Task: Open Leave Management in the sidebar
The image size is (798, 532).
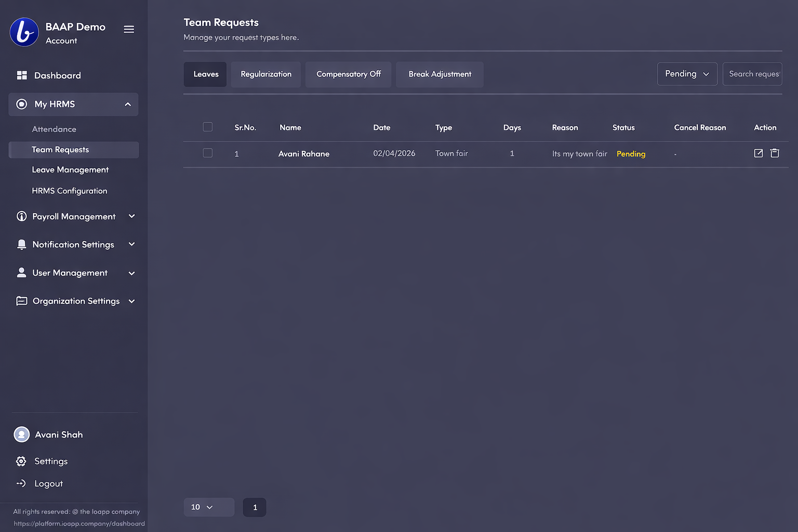Action: pos(70,170)
